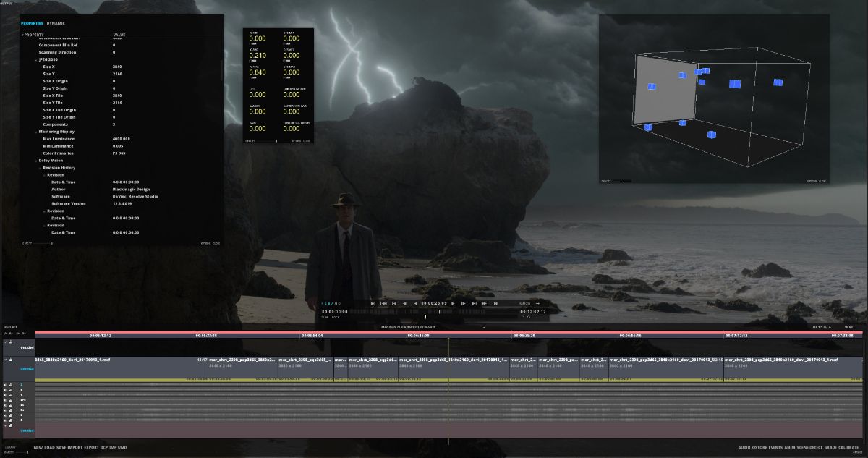The image size is (868, 458).
Task: Step one frame forward
Action: (464, 303)
